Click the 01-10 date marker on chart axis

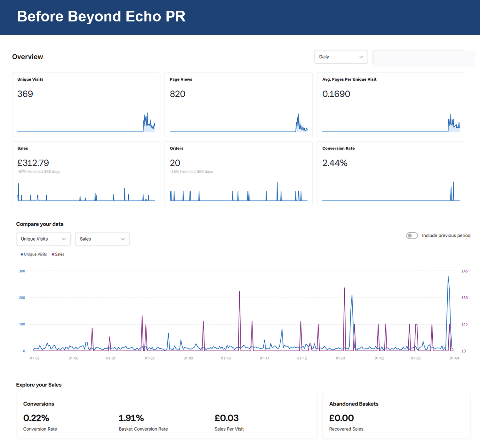coord(226,358)
